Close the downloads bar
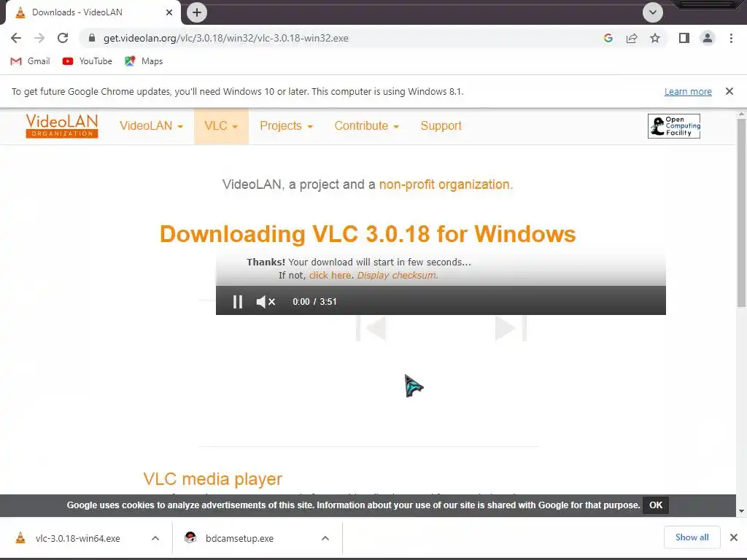 [x=734, y=537]
